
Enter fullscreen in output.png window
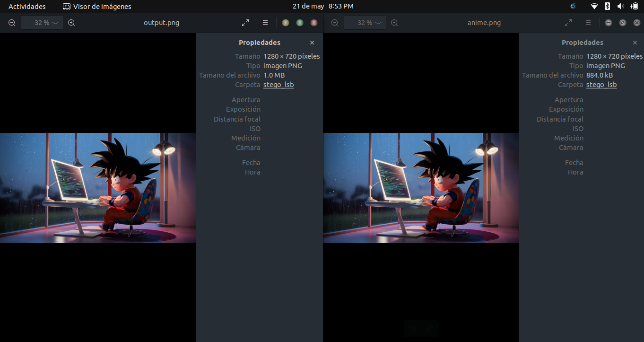point(245,23)
